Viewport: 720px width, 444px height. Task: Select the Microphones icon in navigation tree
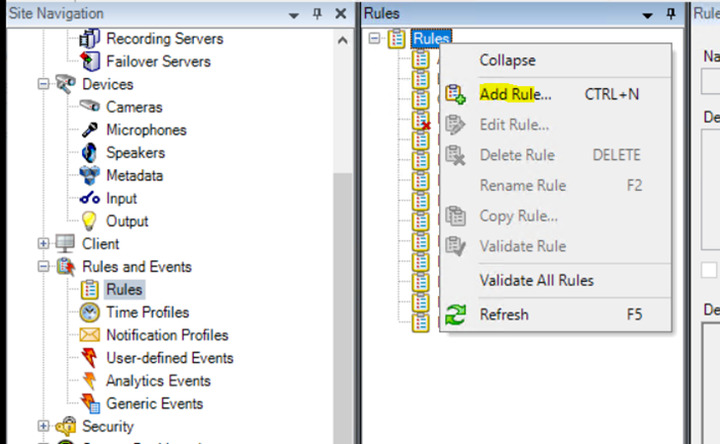coord(90,130)
